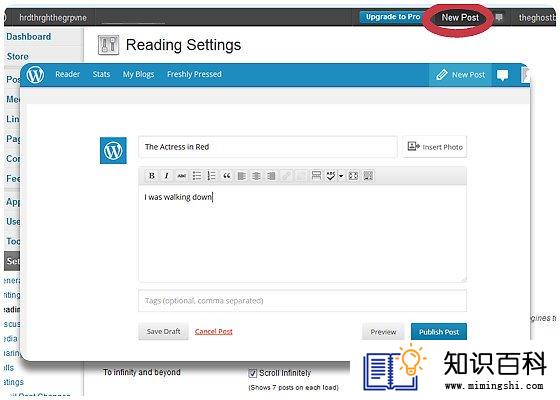
Task: Save the post as draft
Action: click(x=163, y=331)
